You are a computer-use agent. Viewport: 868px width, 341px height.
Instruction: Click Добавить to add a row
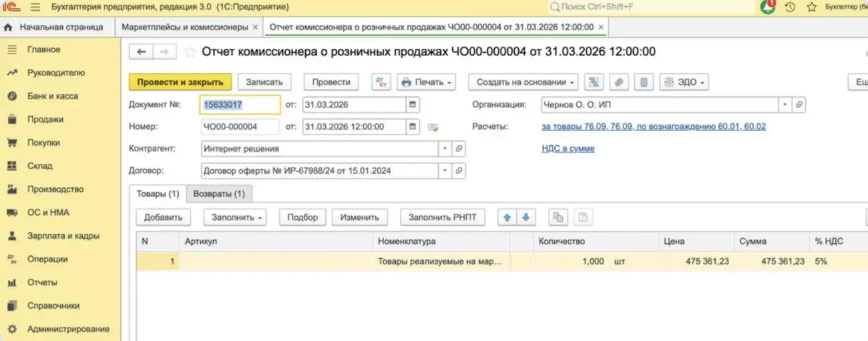click(163, 217)
